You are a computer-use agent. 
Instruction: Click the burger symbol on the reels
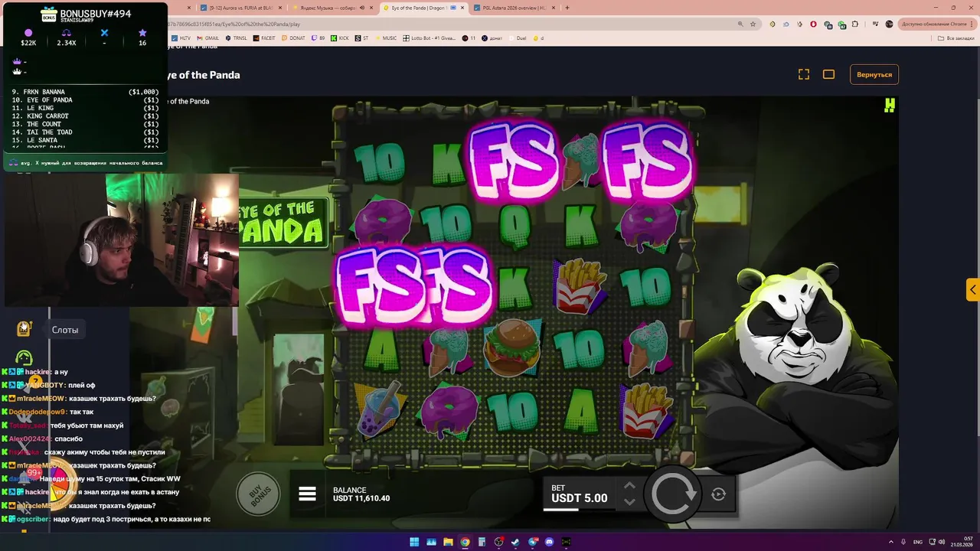511,348
